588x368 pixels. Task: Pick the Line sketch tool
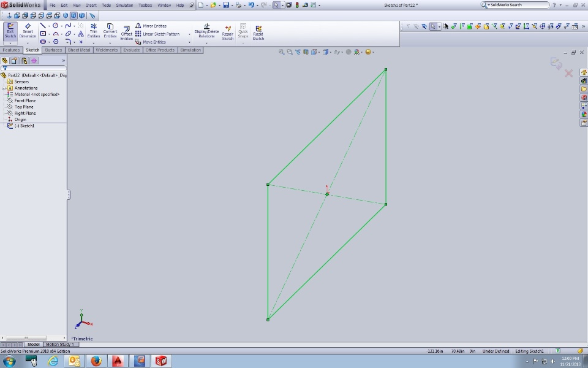(x=43, y=26)
